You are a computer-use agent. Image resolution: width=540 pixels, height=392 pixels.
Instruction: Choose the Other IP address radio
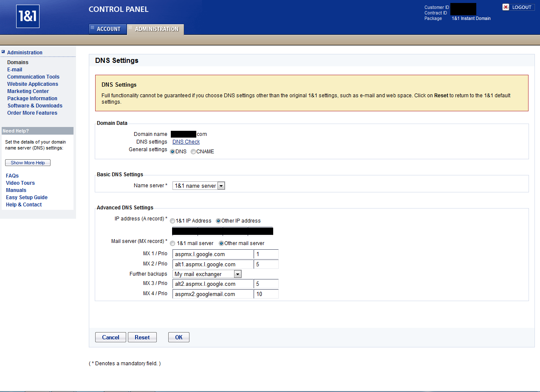coord(218,221)
